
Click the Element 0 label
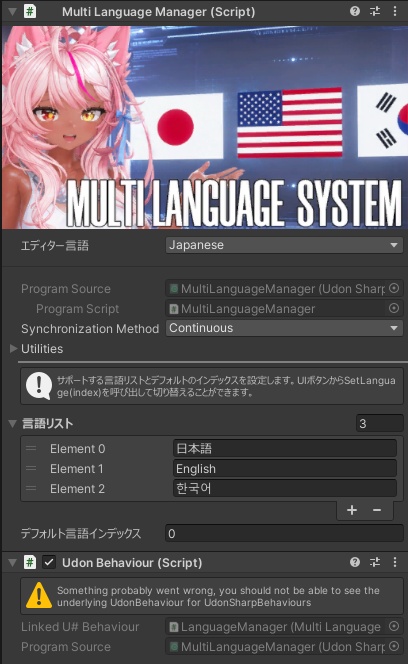click(x=78, y=448)
